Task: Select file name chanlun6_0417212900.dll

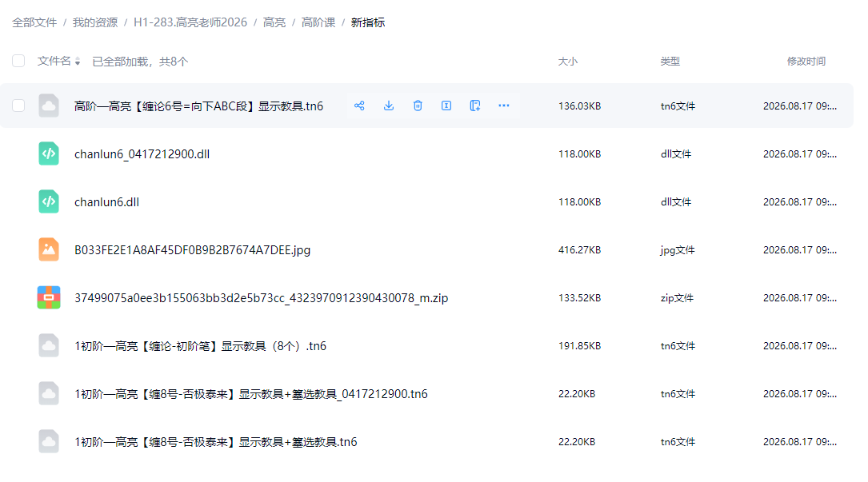Action: tap(142, 154)
